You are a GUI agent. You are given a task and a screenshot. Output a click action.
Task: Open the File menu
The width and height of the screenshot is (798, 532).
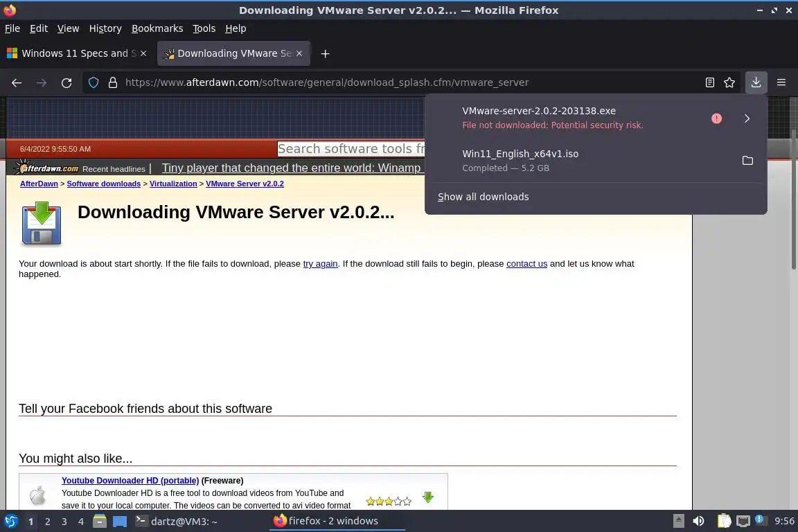(x=12, y=28)
